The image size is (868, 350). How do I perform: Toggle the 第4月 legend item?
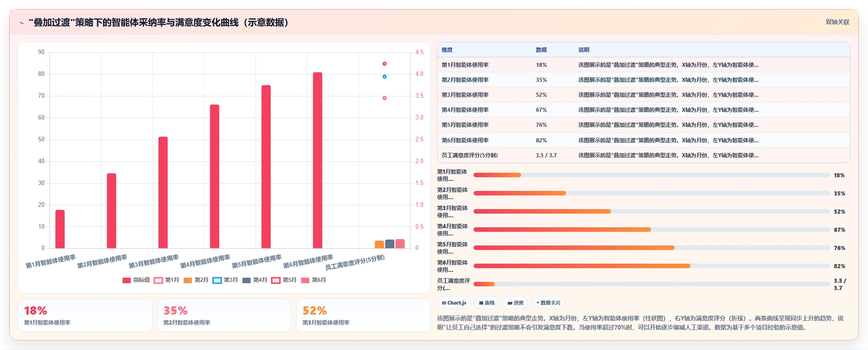(255, 280)
